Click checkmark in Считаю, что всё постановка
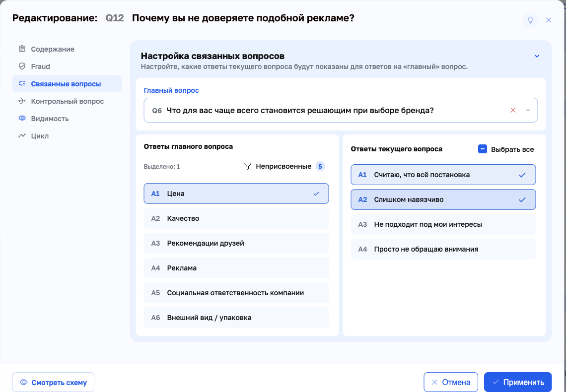Image resolution: width=566 pixels, height=392 pixels. point(522,175)
